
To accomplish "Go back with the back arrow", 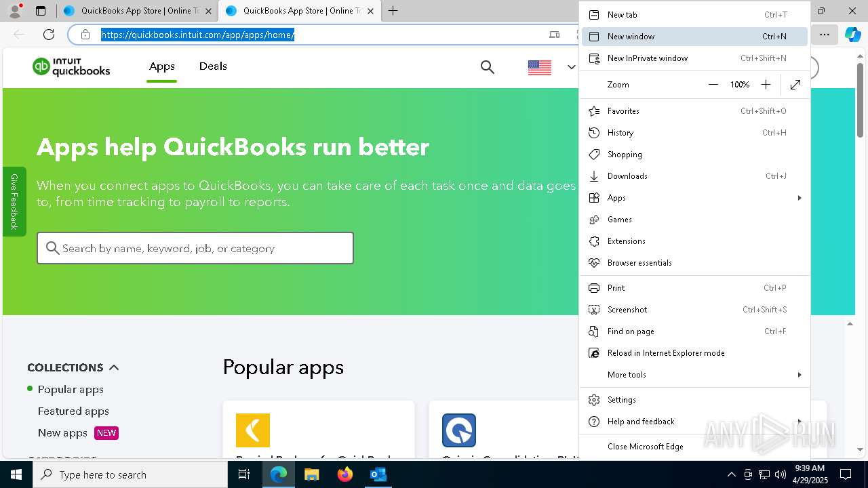I will tap(19, 35).
